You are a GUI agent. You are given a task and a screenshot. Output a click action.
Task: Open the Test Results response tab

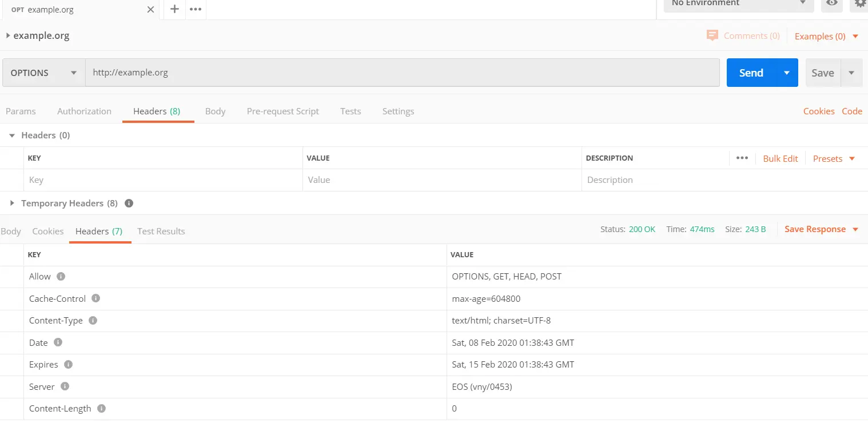(x=161, y=232)
